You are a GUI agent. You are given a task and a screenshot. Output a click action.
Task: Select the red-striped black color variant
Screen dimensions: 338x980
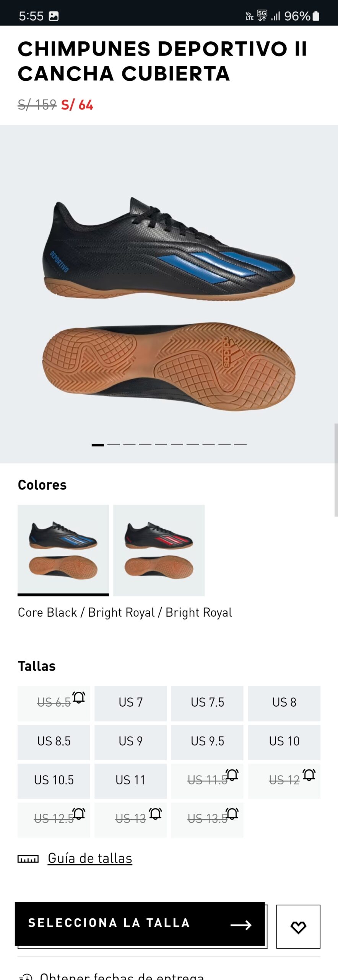point(159,550)
